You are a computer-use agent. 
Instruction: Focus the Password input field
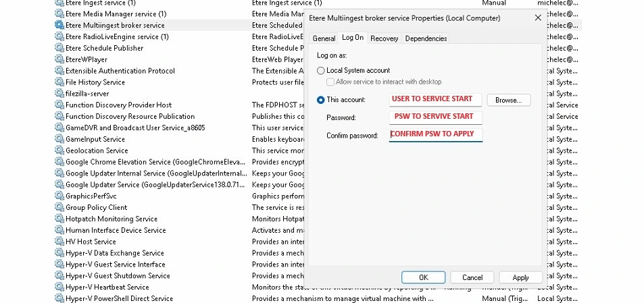click(435, 117)
